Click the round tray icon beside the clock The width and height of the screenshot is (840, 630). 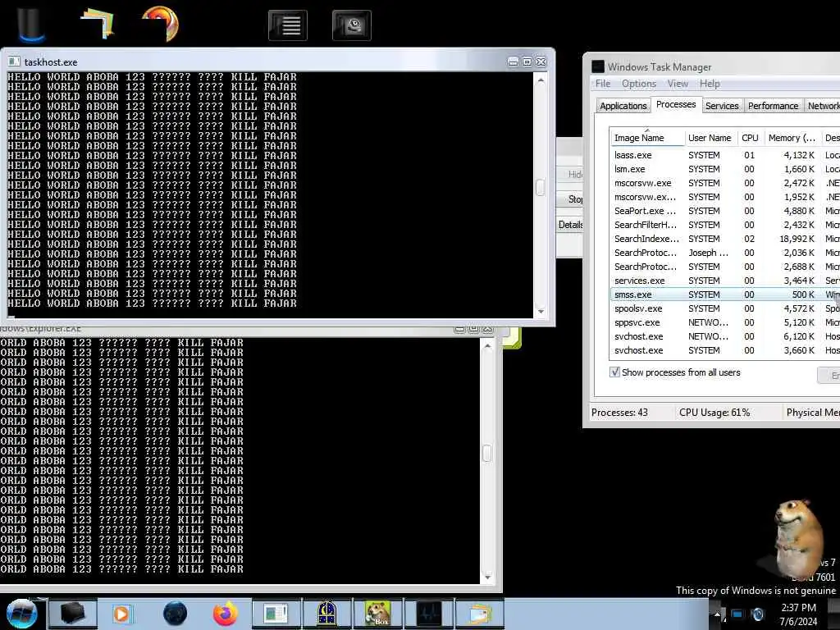757,614
